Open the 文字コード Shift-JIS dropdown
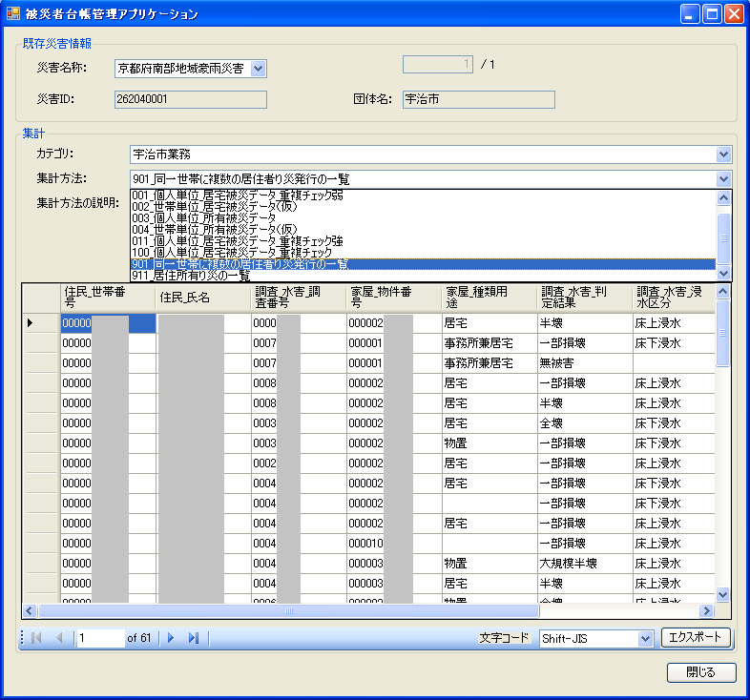750x700 pixels. 643,638
